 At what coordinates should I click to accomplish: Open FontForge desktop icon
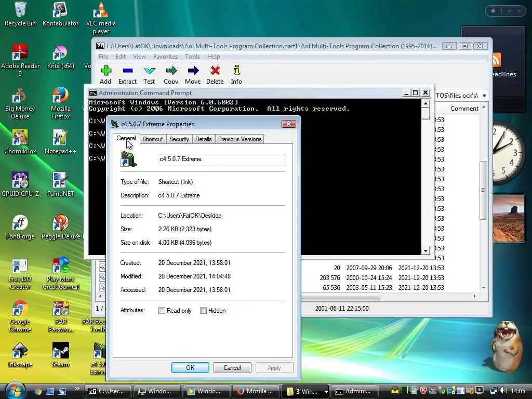[x=20, y=228]
